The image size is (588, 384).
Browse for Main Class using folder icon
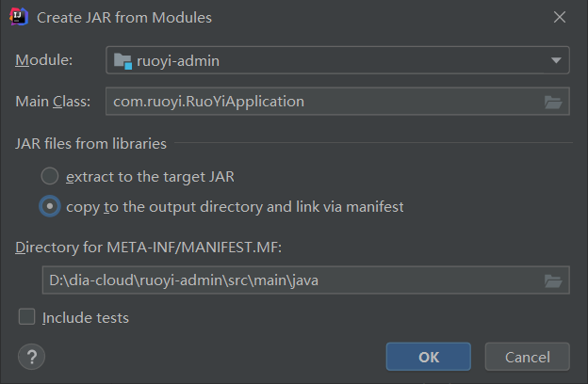click(x=553, y=102)
